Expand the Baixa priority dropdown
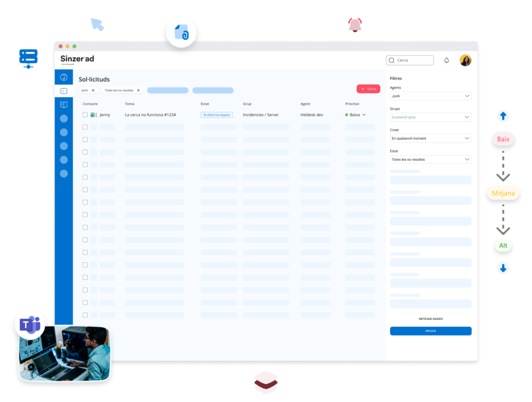Screen dimensions: 532x402 (x=364, y=115)
